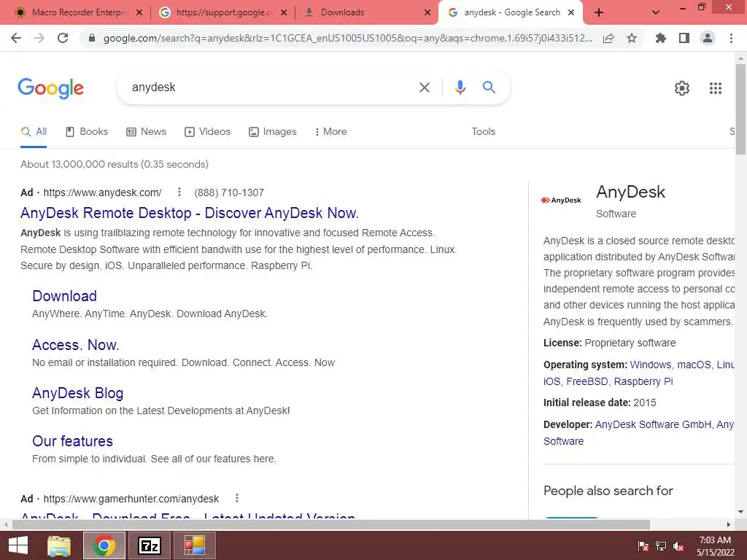Reload the page with refresh icon

[63, 38]
